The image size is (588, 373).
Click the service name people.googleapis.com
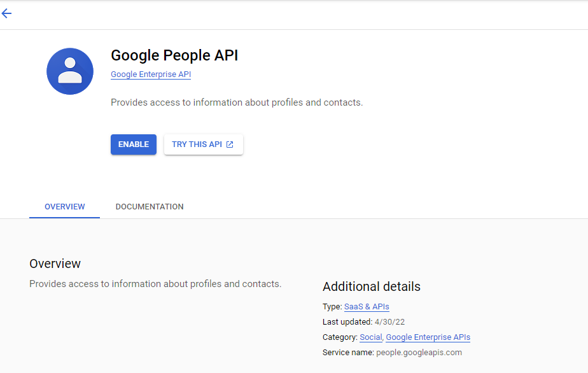tap(419, 353)
